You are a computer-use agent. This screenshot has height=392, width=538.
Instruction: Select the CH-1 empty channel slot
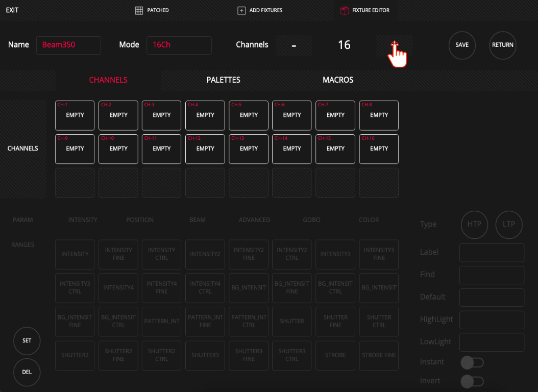[x=75, y=115]
